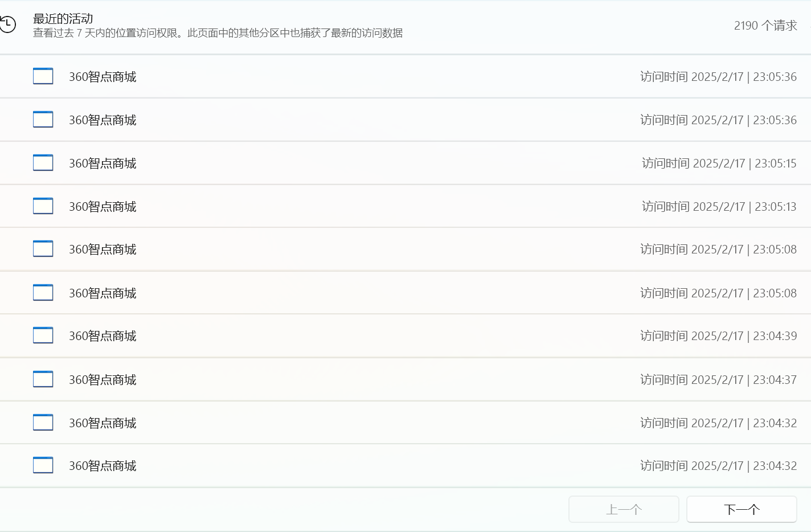The width and height of the screenshot is (811, 532).
Task: Click 360智点商城 in the 23:05:13 row
Action: pyautogui.click(x=103, y=207)
